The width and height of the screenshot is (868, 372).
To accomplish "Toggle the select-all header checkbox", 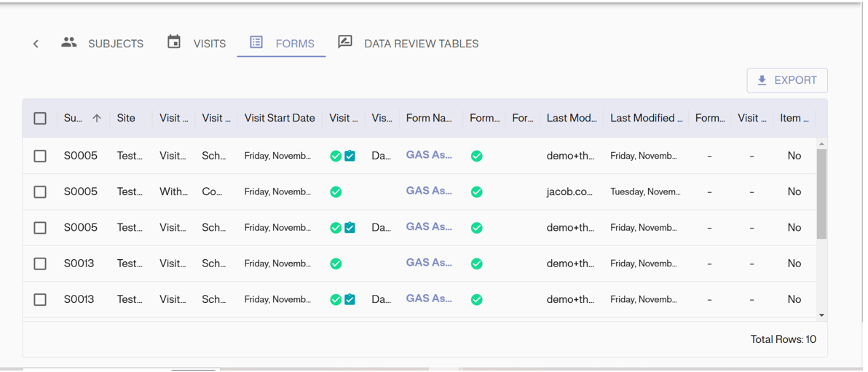I will point(40,118).
